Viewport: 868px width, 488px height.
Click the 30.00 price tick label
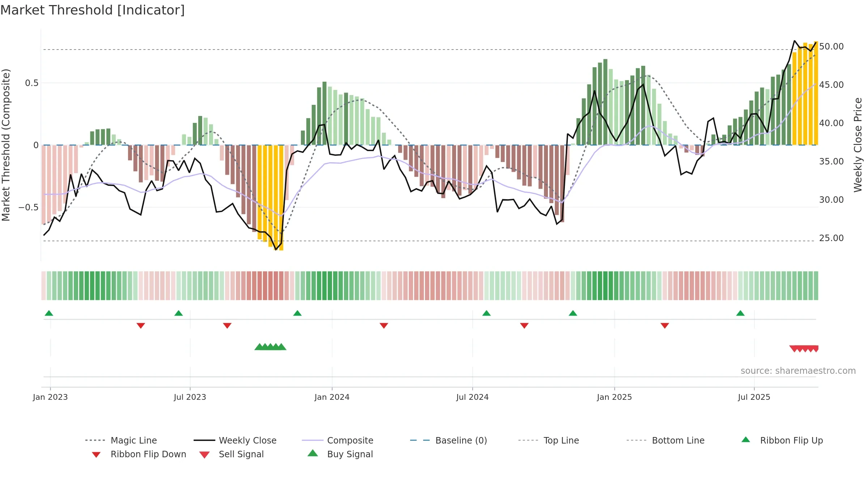click(x=831, y=200)
